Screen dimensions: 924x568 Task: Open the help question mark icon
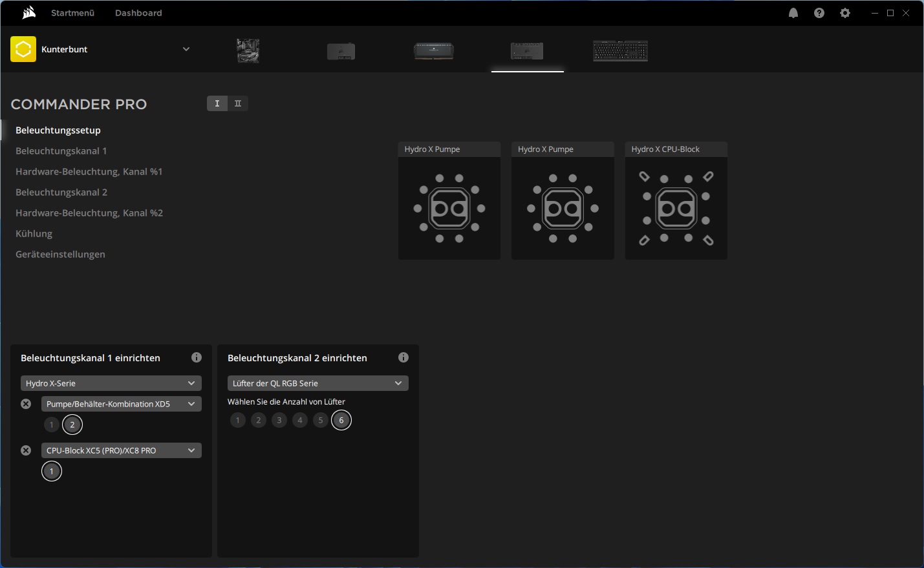[x=819, y=13]
